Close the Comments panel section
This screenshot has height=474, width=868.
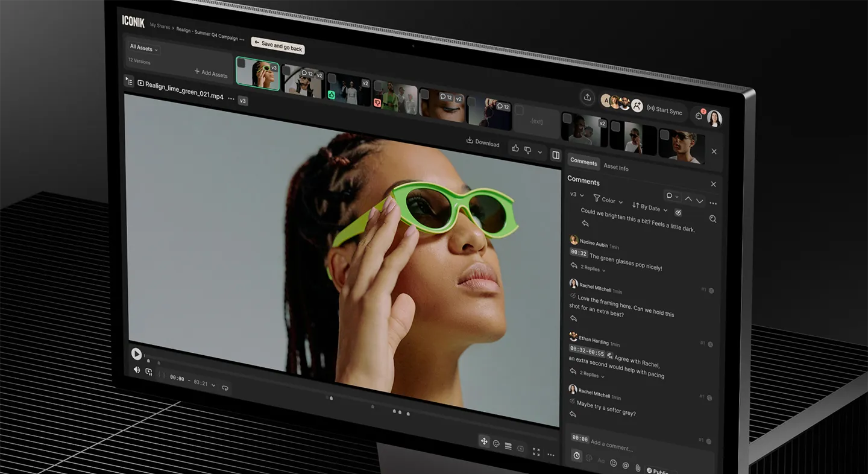[x=713, y=184]
